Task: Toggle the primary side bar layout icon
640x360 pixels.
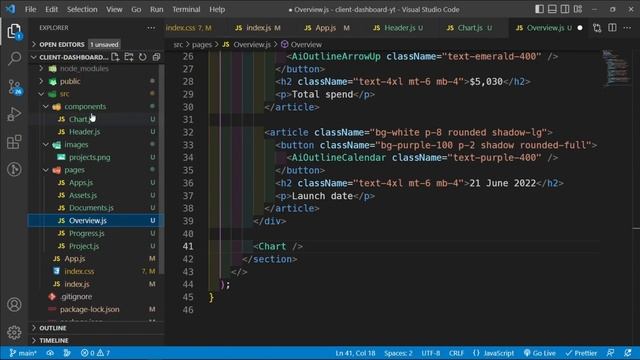Action: pyautogui.click(x=539, y=9)
